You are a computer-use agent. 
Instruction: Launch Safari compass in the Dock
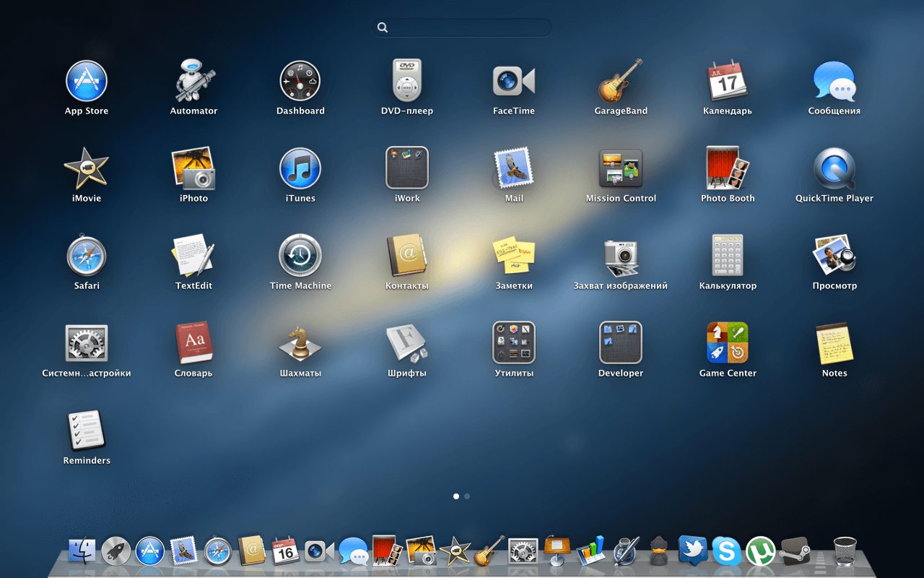click(217, 551)
